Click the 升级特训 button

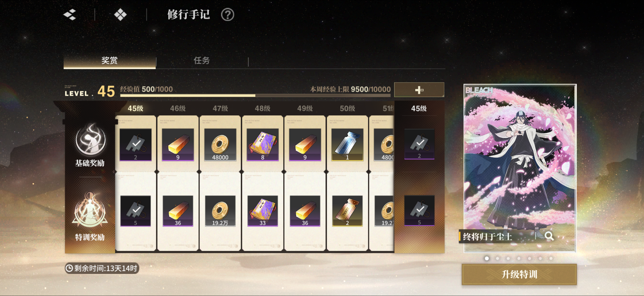click(519, 274)
